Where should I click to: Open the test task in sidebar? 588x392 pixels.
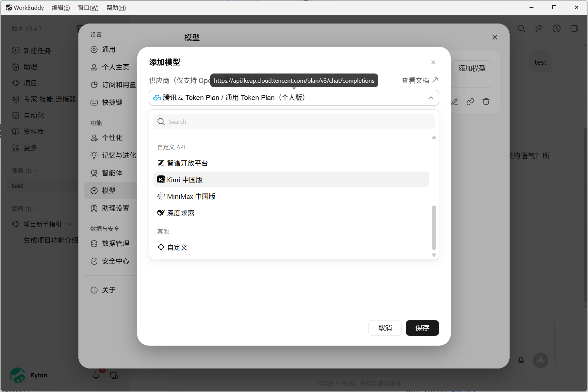(x=42, y=186)
